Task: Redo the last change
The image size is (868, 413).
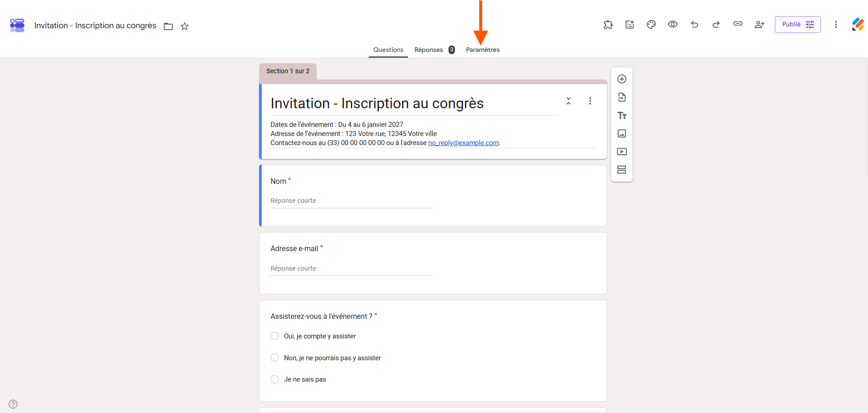Action: click(x=716, y=25)
